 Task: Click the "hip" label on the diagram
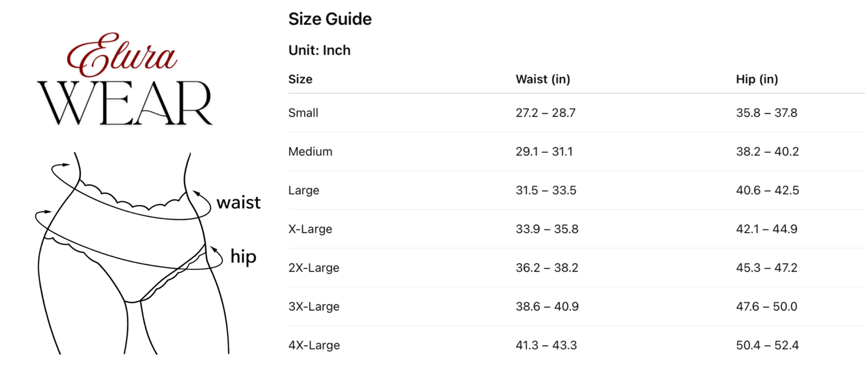(243, 257)
